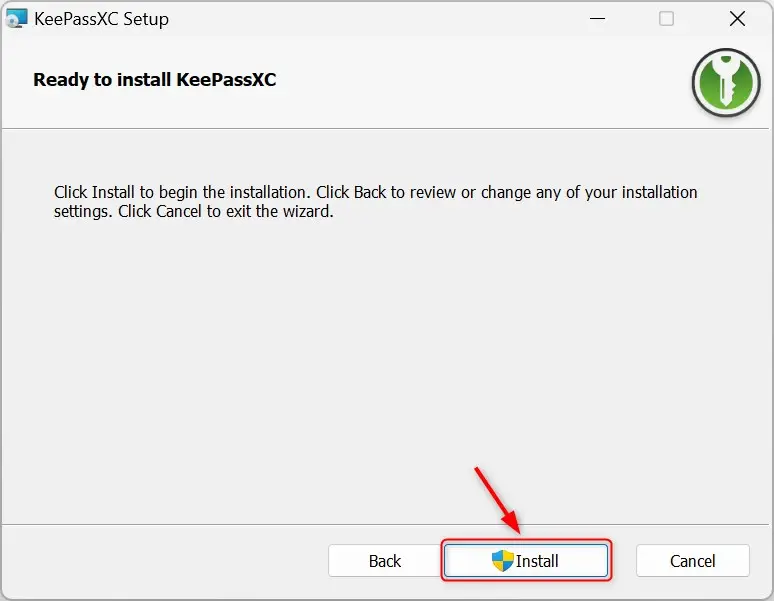Click the word "Back" in the instructions
The width and height of the screenshot is (774, 601).
point(370,192)
